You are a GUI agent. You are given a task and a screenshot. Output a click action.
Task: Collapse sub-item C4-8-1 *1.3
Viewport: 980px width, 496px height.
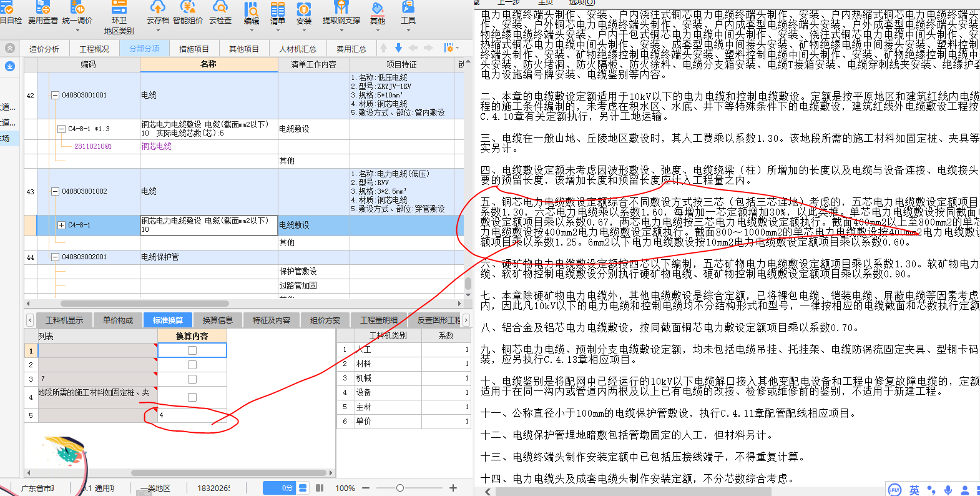click(x=61, y=129)
